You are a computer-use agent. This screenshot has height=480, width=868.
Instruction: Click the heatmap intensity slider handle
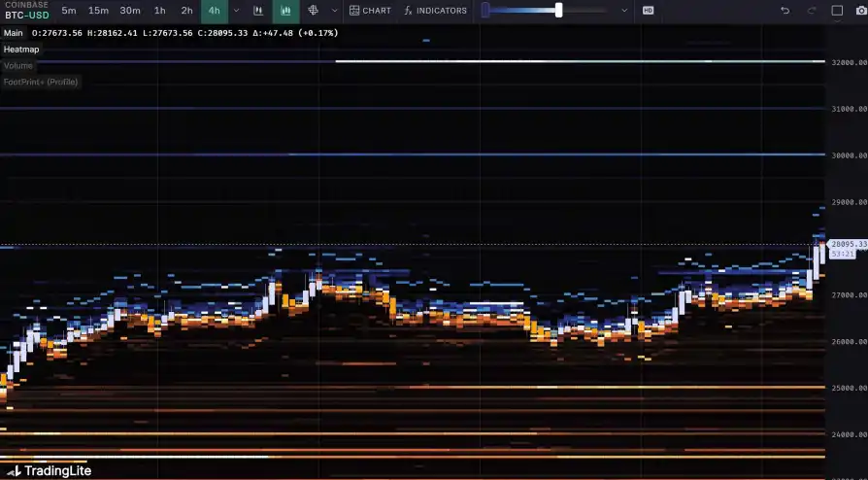pyautogui.click(x=558, y=11)
